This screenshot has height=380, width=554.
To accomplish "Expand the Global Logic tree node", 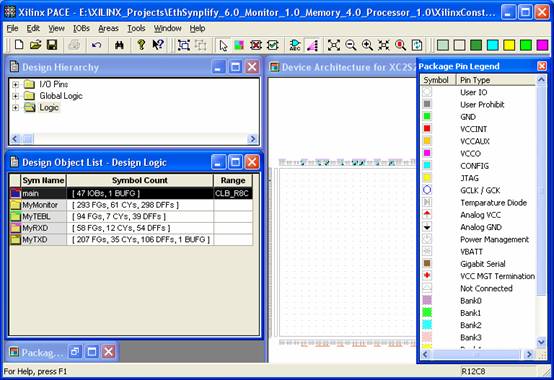I will [x=15, y=96].
